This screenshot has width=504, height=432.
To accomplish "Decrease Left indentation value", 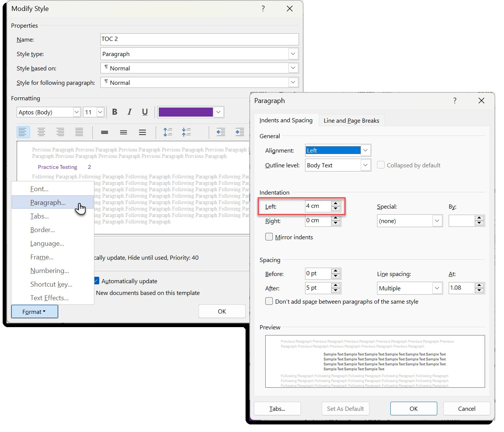I will (x=336, y=209).
